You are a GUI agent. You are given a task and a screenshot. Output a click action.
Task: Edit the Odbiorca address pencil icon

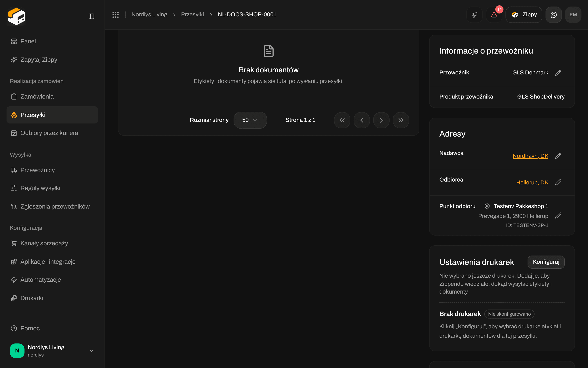(558, 182)
